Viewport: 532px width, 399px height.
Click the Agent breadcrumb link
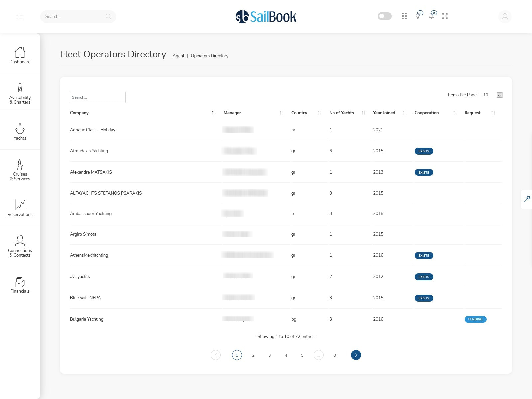[178, 56]
